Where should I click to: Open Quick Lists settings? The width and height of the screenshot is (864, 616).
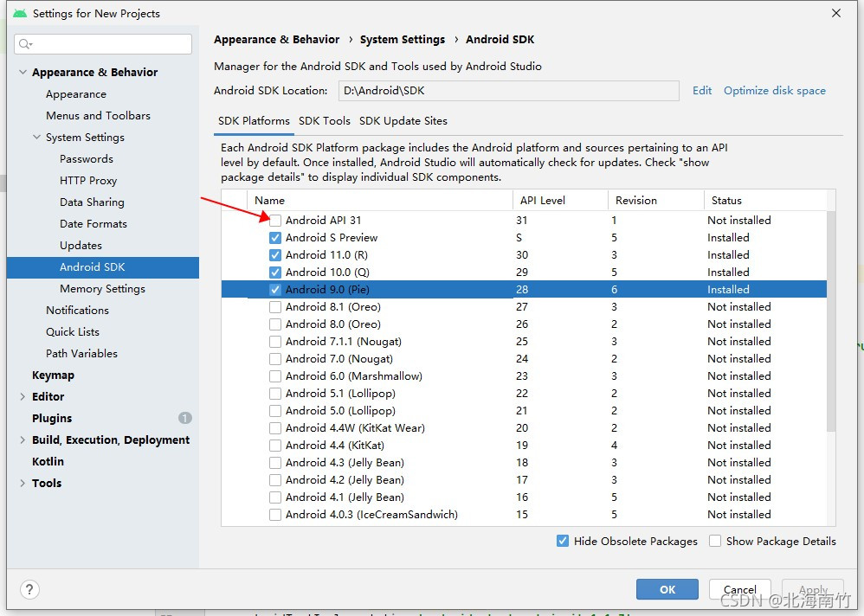click(x=73, y=332)
